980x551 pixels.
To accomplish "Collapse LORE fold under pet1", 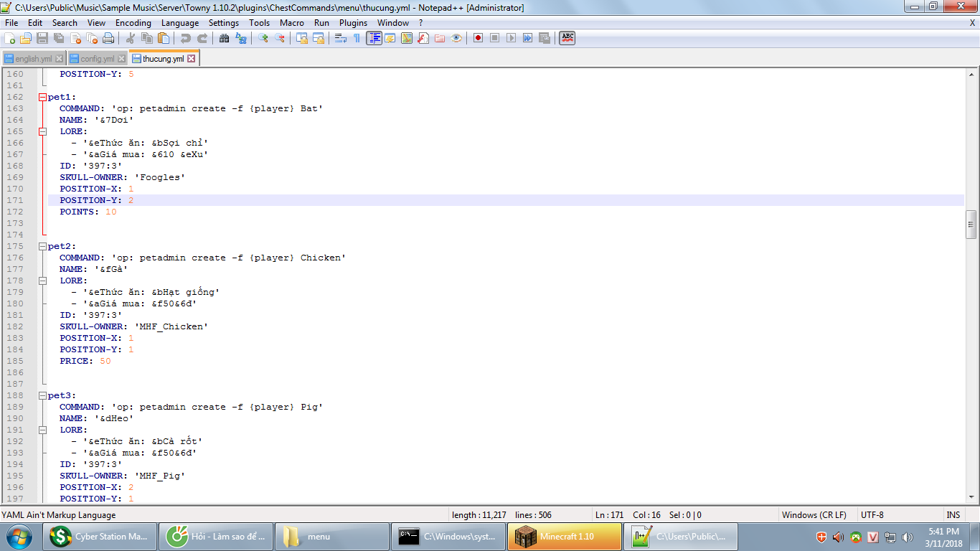I will [42, 131].
